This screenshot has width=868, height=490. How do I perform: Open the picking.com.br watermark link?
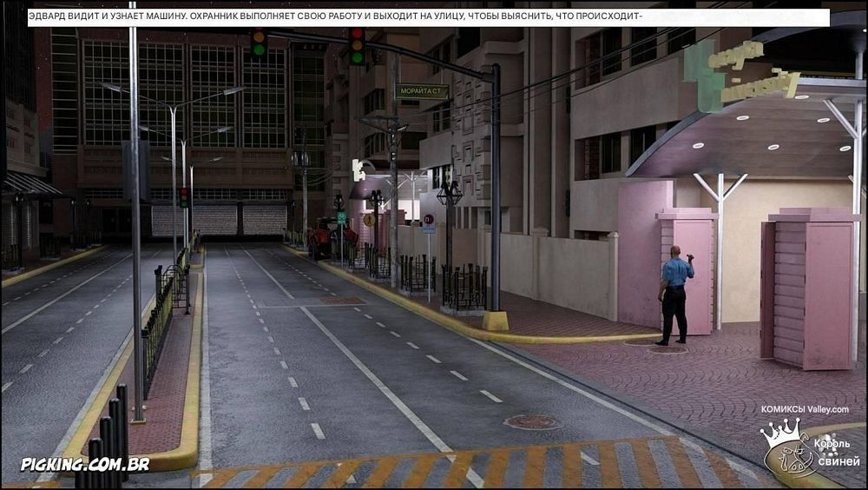[85, 464]
